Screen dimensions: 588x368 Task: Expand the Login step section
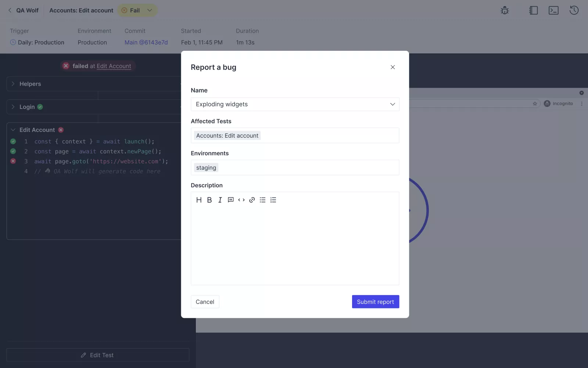[13, 107]
